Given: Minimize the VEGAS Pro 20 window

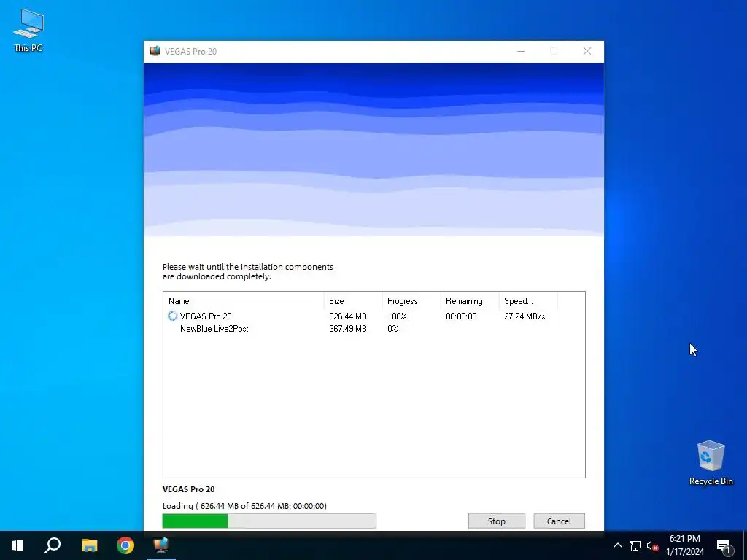Looking at the screenshot, I should coord(521,52).
